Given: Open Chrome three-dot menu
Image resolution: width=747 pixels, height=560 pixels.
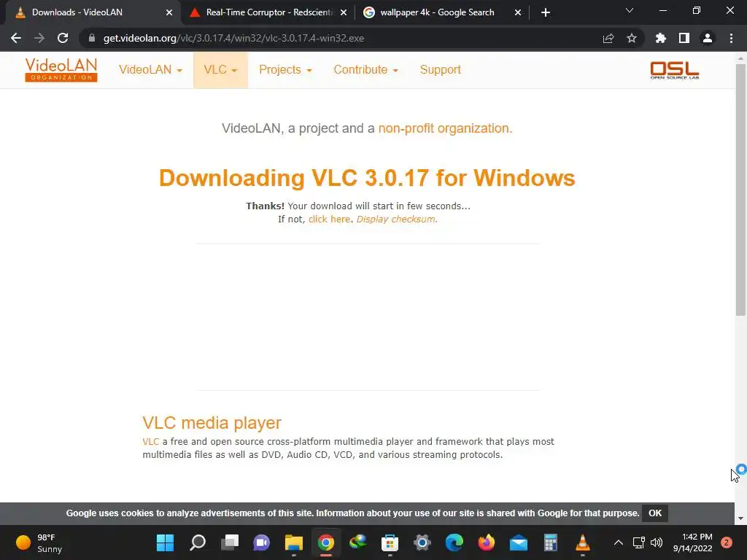Looking at the screenshot, I should tap(731, 38).
